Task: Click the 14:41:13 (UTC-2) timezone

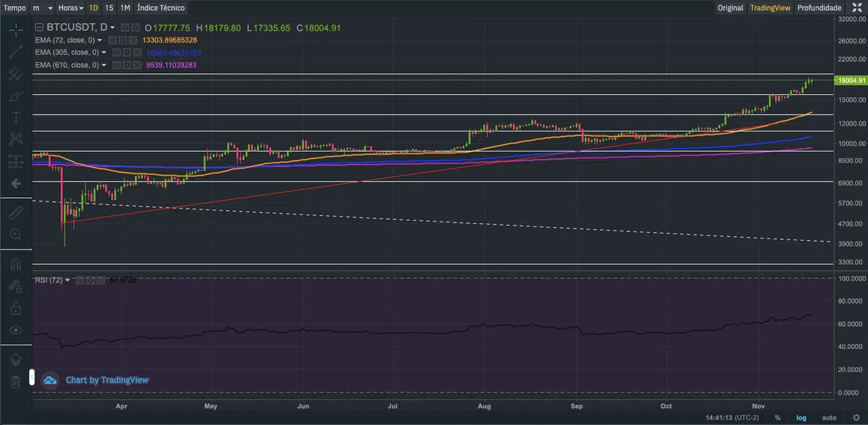Action: click(734, 418)
